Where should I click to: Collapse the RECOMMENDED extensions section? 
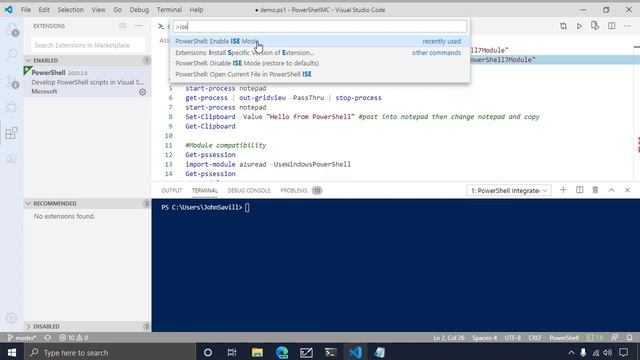[87, 203]
